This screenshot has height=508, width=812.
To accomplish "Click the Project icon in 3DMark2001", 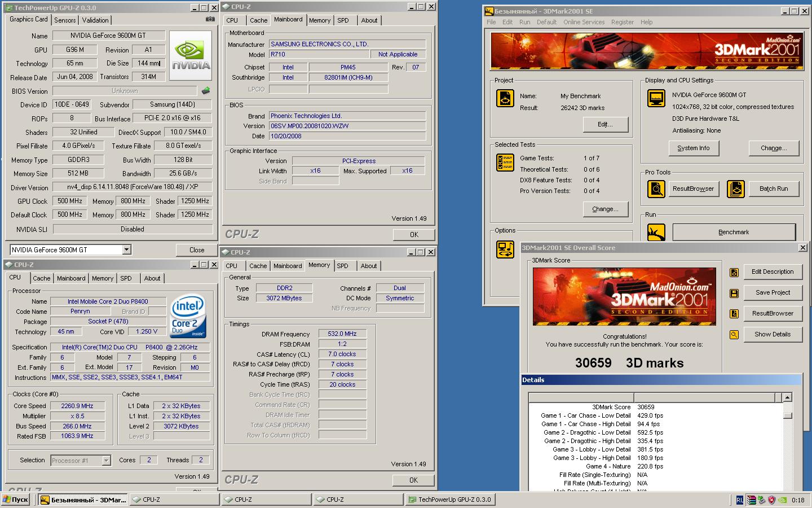I will point(505,98).
